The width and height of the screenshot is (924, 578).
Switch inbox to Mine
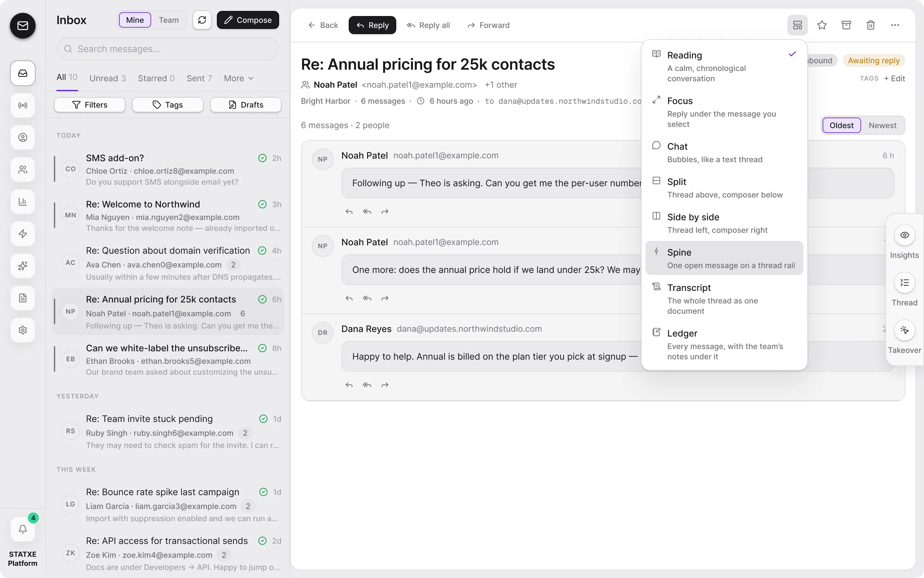click(135, 20)
